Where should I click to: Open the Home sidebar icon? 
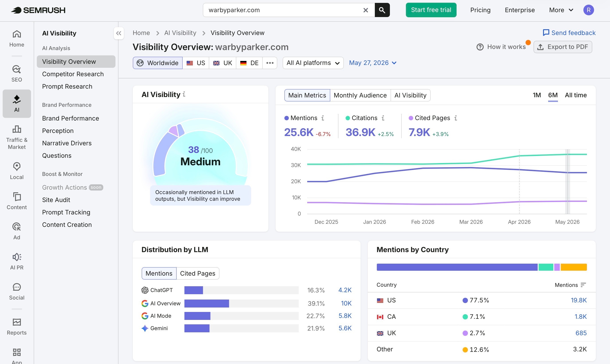[17, 39]
